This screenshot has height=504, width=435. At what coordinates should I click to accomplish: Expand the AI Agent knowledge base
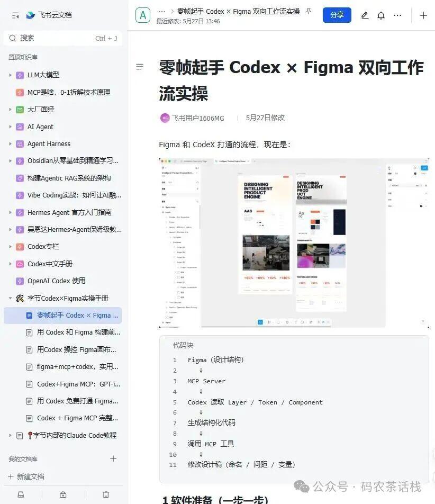coord(10,127)
